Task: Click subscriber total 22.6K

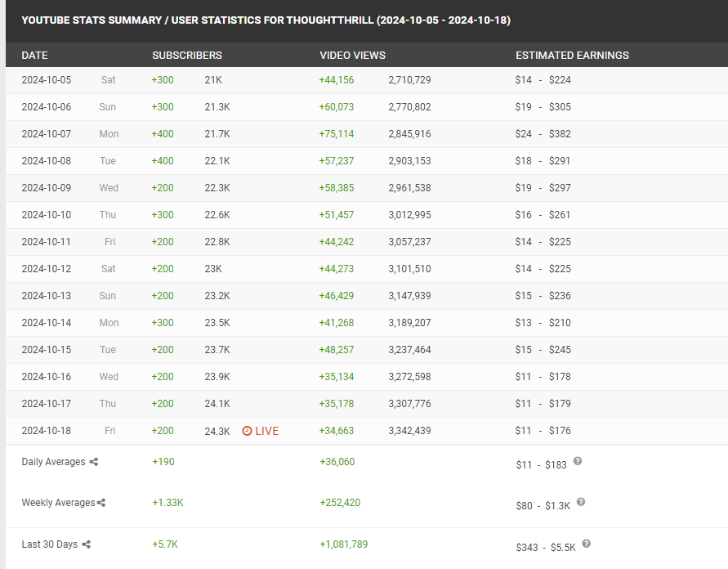Action: point(217,214)
